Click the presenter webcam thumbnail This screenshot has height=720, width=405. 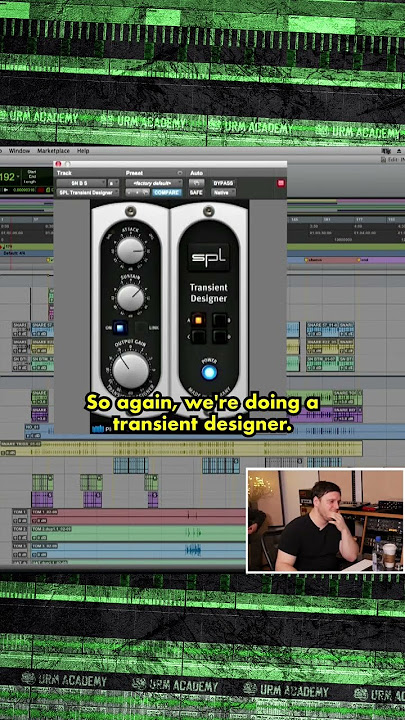pyautogui.click(x=326, y=521)
